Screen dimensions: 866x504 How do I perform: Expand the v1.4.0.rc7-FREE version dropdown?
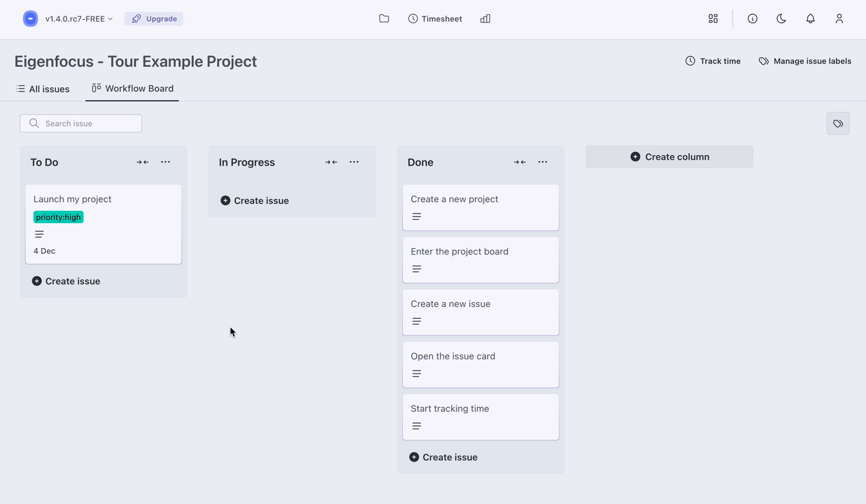[x=79, y=19]
